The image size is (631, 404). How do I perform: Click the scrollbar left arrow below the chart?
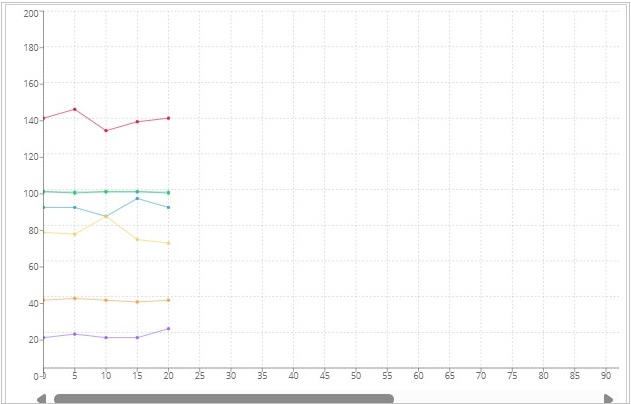(42, 399)
